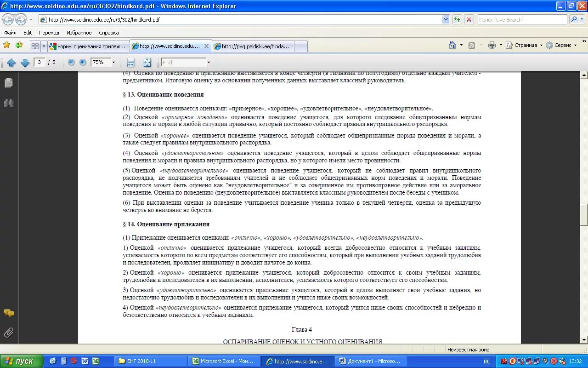Open search provider options dropdown
The height and width of the screenshot is (368, 588).
(x=582, y=20)
